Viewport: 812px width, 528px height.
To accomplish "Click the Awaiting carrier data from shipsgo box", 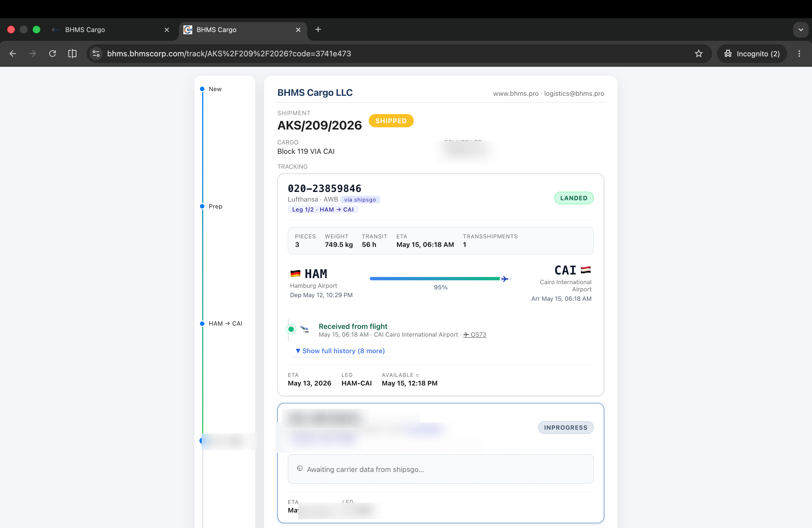I will 441,469.
